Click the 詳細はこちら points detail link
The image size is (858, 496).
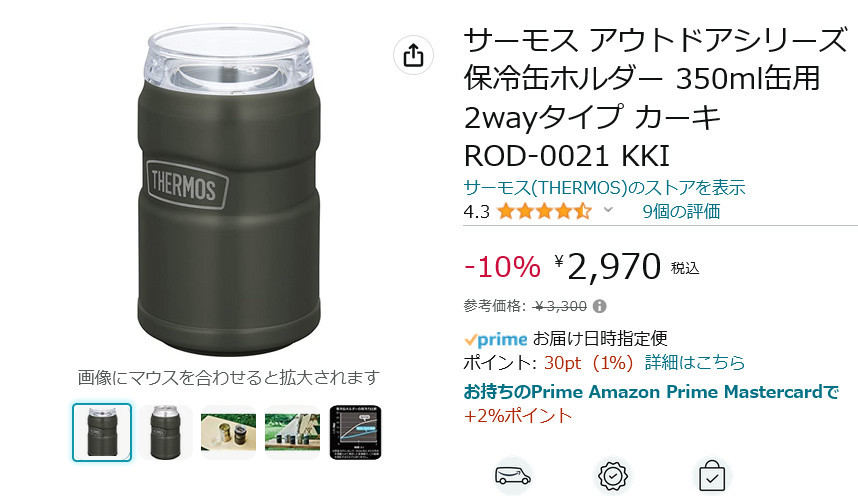tap(695, 362)
